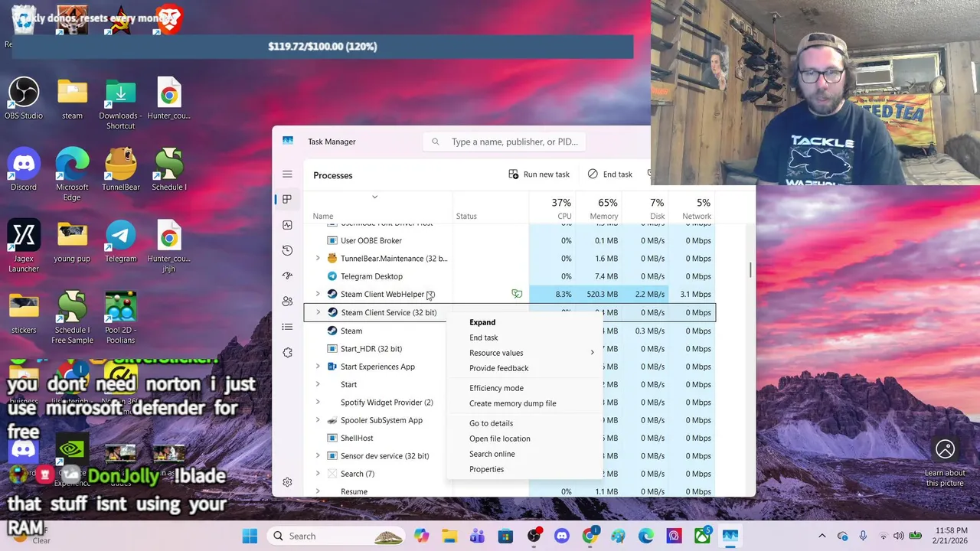Click Run new task button
This screenshot has width=980, height=551.
point(539,174)
